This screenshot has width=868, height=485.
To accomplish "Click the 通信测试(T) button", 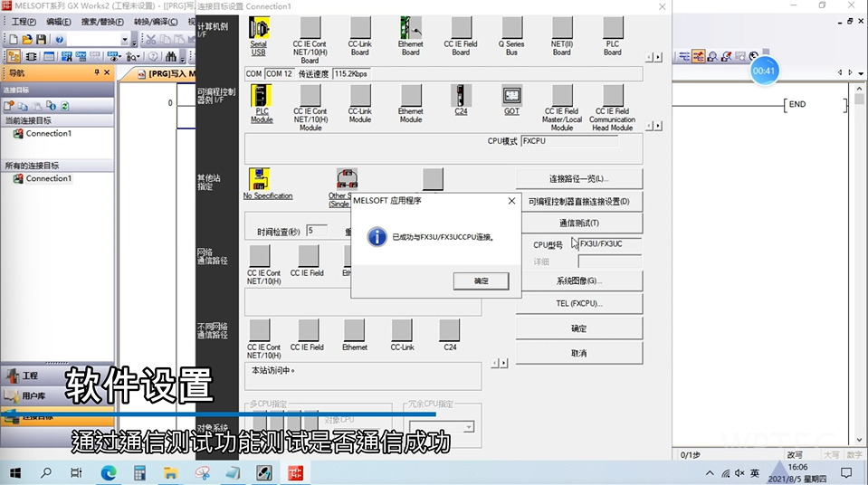I will click(579, 223).
